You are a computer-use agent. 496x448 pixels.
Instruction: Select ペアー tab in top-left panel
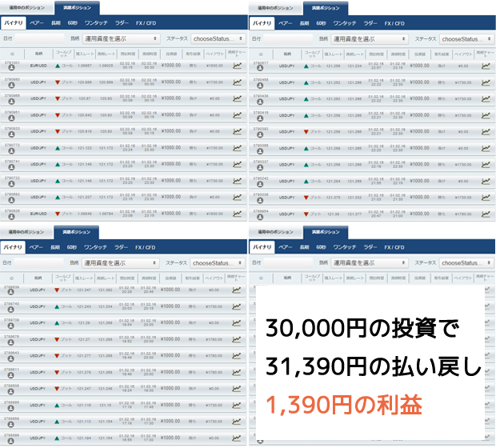tap(37, 23)
